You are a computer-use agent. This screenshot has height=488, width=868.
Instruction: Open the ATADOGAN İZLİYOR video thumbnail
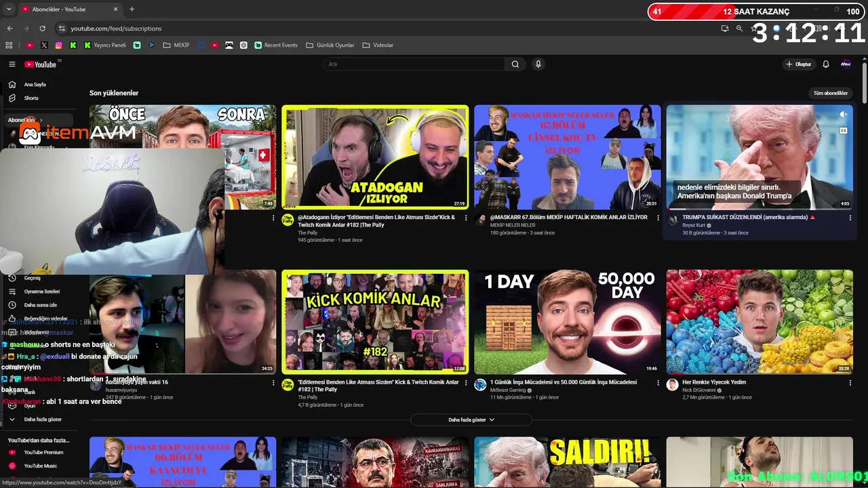point(375,157)
